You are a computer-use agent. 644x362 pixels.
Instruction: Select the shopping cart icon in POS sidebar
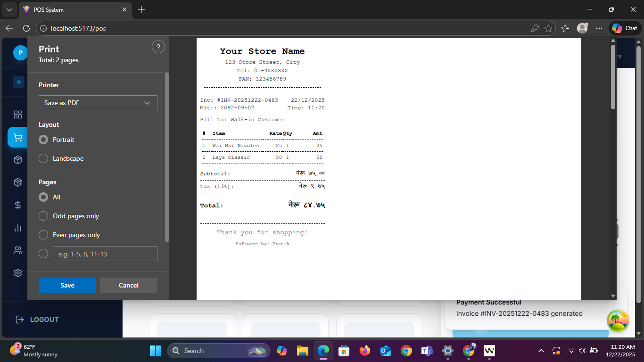(18, 137)
